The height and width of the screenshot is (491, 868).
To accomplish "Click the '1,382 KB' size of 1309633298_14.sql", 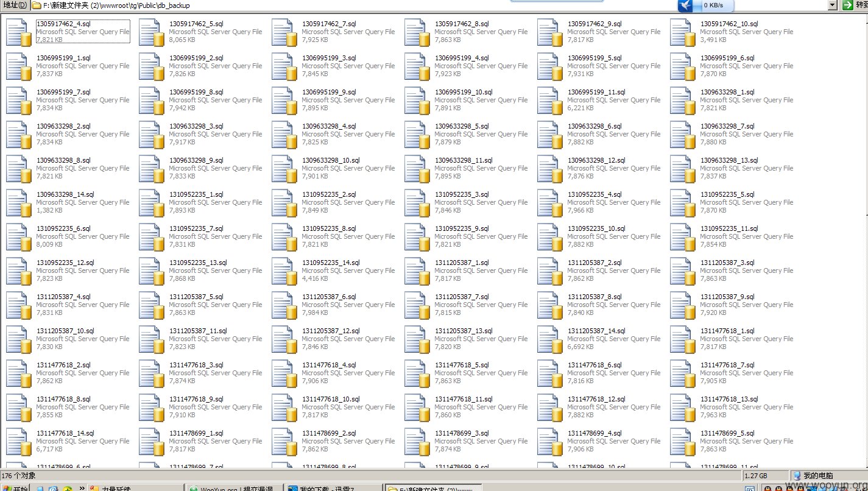I will click(x=49, y=210).
